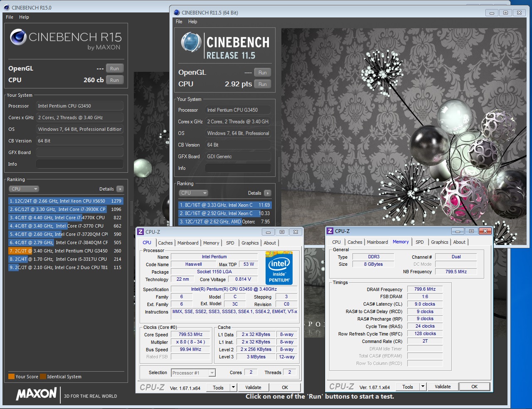This screenshot has width=532, height=409.
Task: Click the rendered spheres image in Cinebench R11.5
Action: point(403,136)
